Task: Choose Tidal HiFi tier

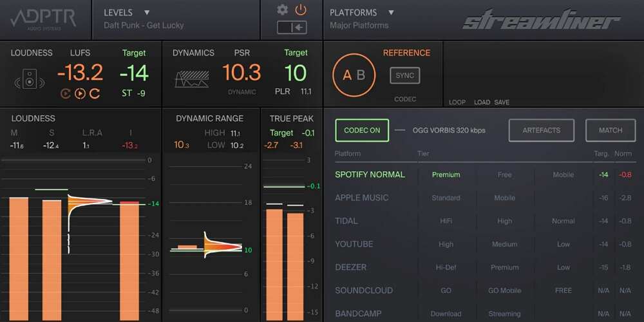Action: click(x=446, y=221)
